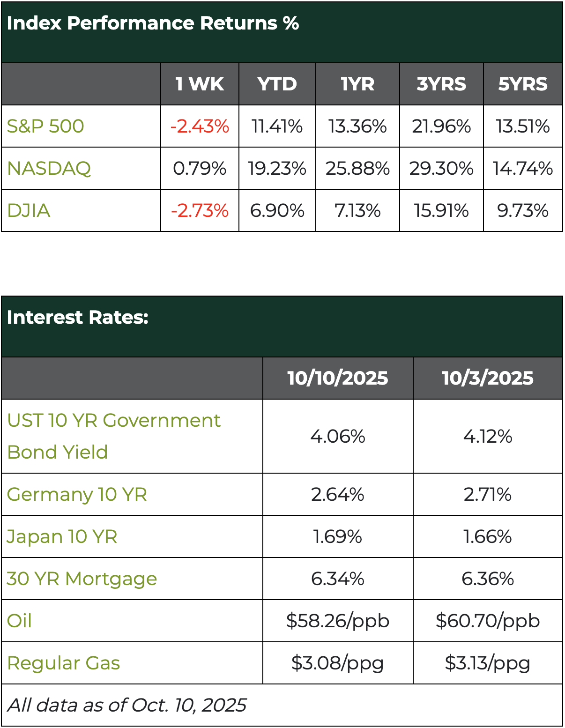The height and width of the screenshot is (728, 565).
Task: Click the Index Performance Returns % title
Action: tap(153, 23)
